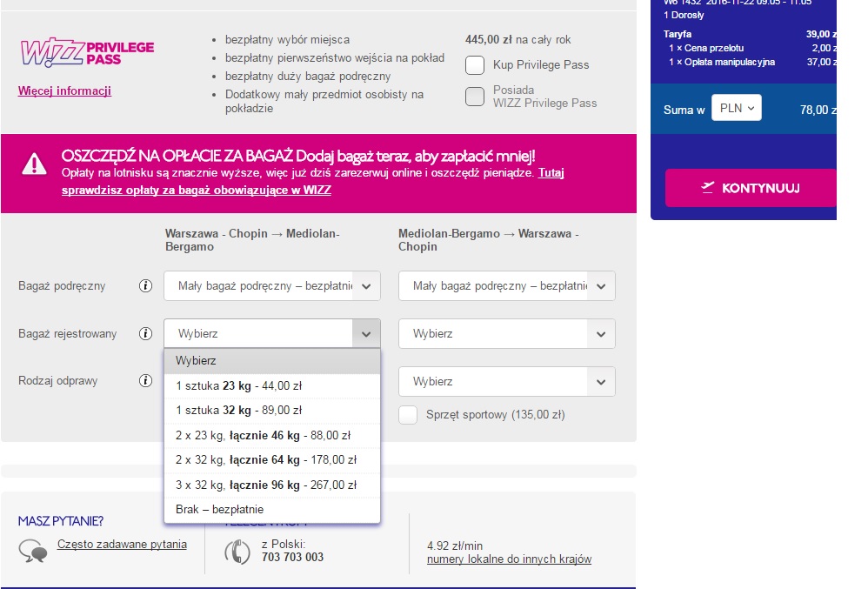Click info icon next to Bagaż podręczny
This screenshot has width=868, height=589.
[145, 285]
